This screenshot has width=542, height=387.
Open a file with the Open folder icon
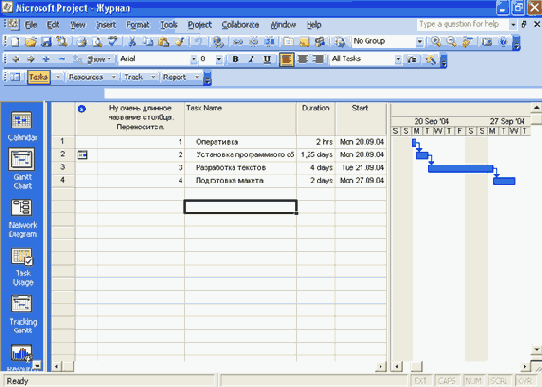pos(31,42)
